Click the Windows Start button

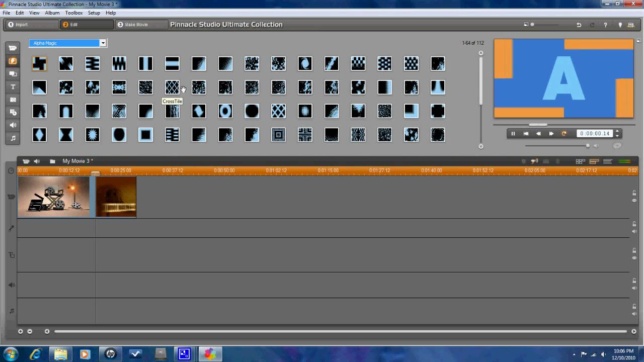pyautogui.click(x=10, y=354)
